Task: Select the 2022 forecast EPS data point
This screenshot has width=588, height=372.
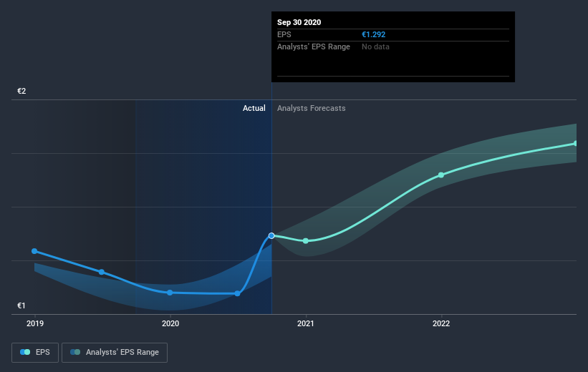Action: (441, 175)
